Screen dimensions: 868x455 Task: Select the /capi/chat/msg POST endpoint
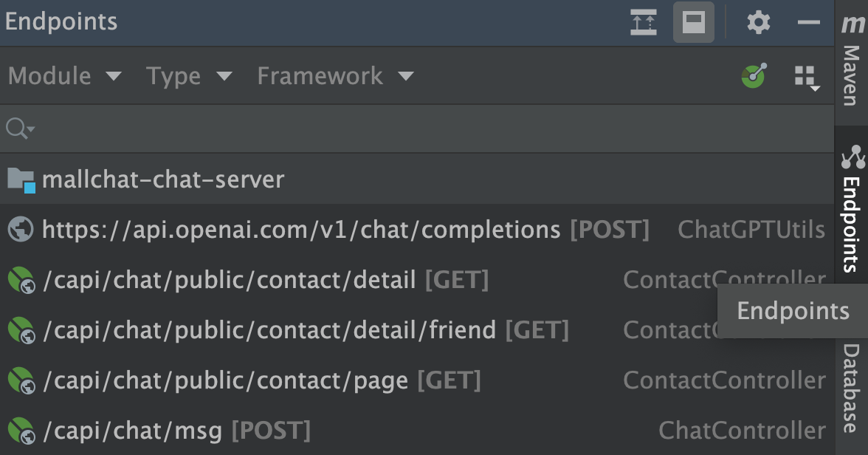pyautogui.click(x=176, y=430)
